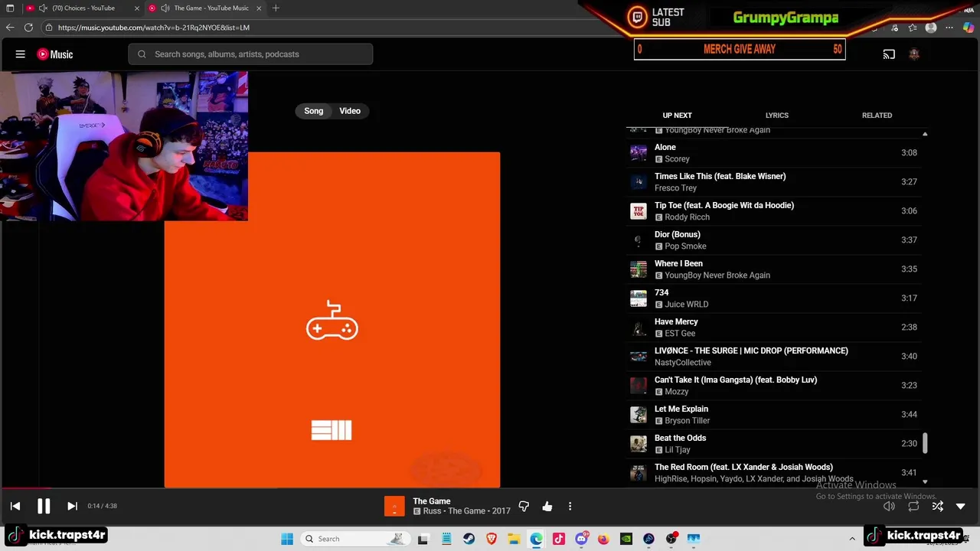Image resolution: width=980 pixels, height=551 pixels.
Task: Open the Bryson Tiller artist link
Action: 687,421
